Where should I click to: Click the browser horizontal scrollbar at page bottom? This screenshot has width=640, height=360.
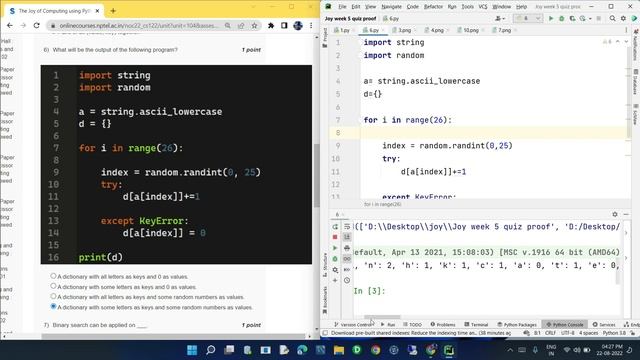coord(173,336)
